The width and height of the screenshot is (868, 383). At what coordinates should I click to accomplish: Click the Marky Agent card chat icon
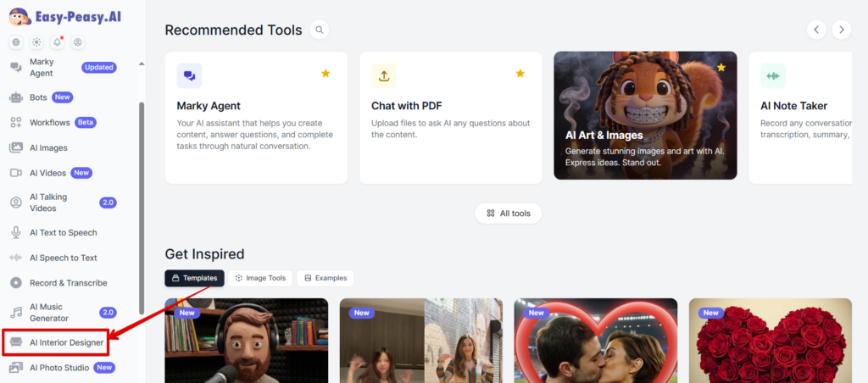click(189, 75)
